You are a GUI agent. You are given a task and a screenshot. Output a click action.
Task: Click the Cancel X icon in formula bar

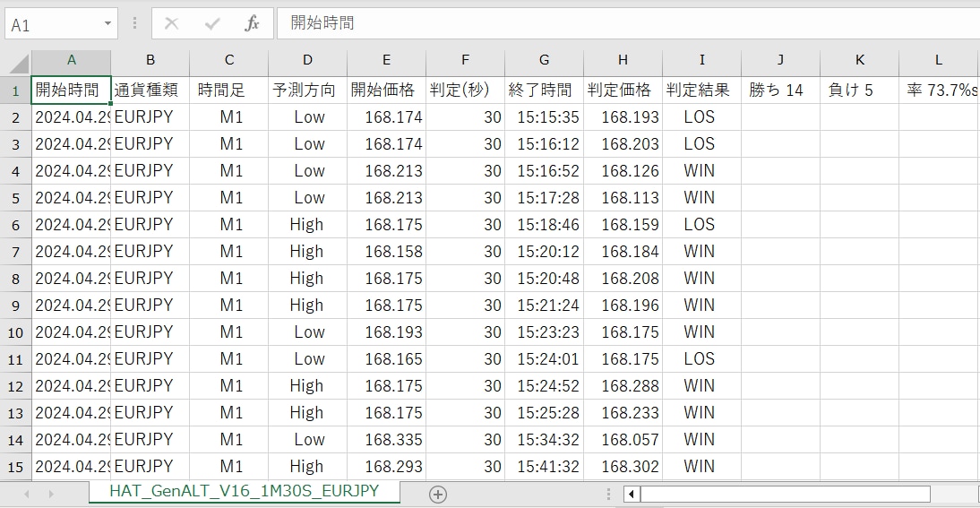(x=171, y=24)
